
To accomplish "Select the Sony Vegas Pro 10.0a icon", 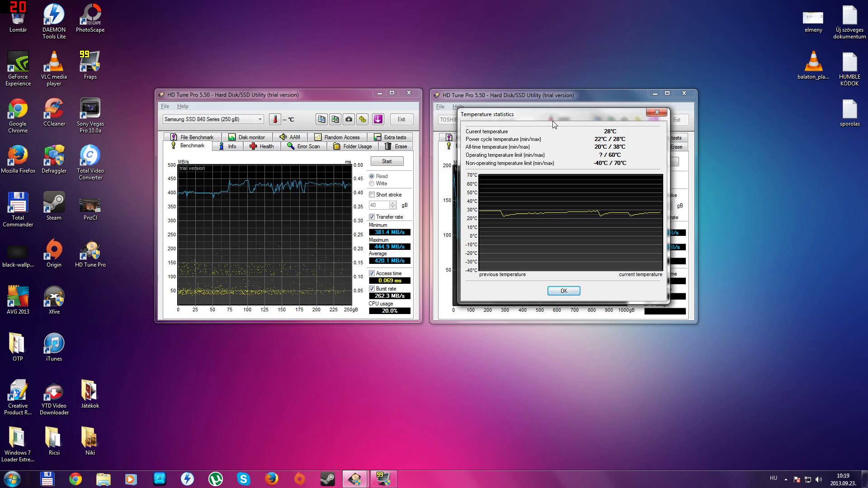I will tap(90, 115).
